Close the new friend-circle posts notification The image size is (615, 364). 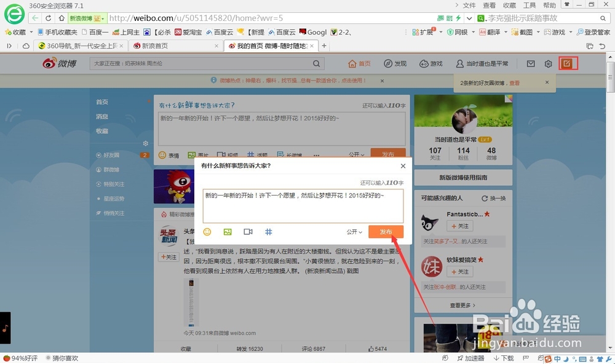[x=547, y=82]
